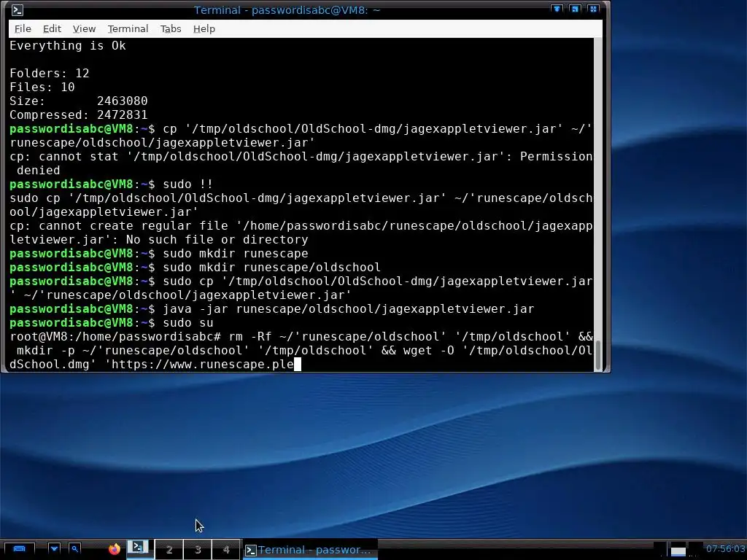The width and height of the screenshot is (747, 560).
Task: Switch to workspace 4
Action: coord(226,550)
